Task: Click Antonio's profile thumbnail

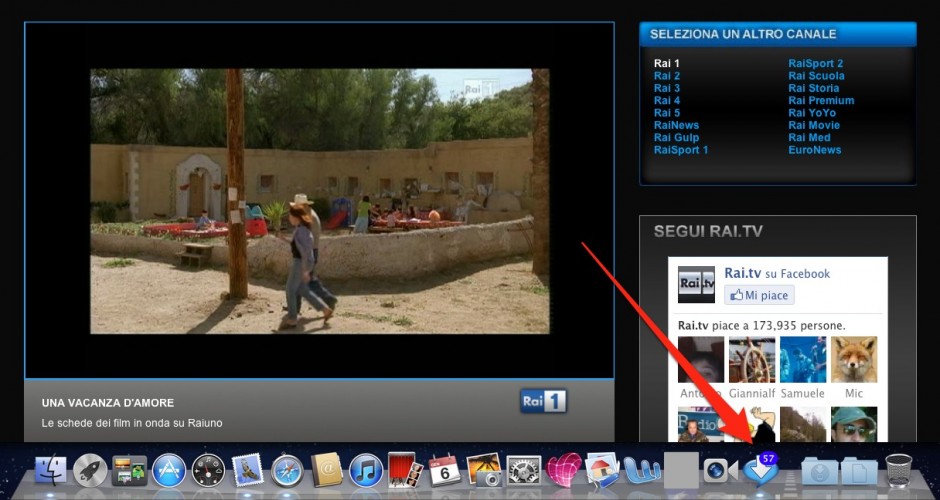Action: tap(701, 360)
